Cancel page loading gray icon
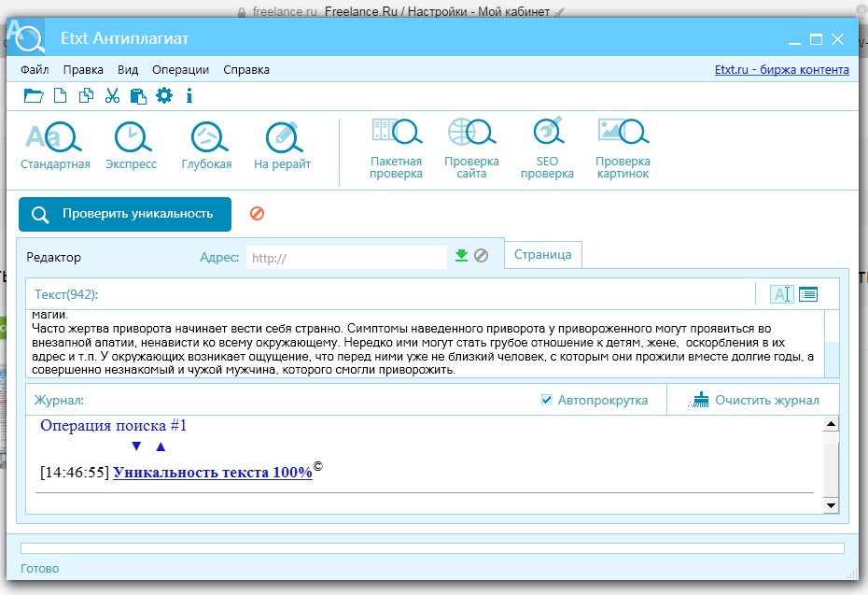The width and height of the screenshot is (868, 595). (x=481, y=255)
